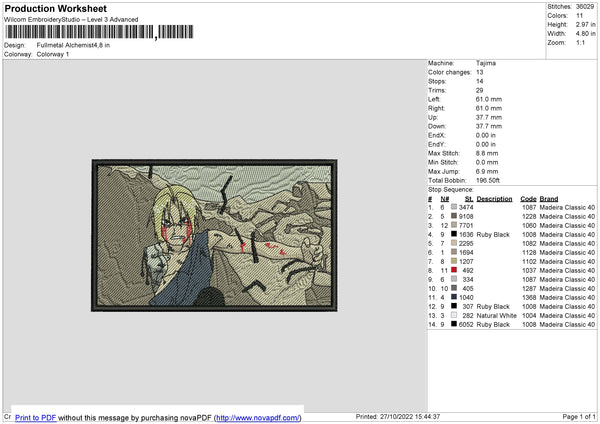Viewport: 600px width, 424px height.
Task: Click 'Wilcom EmbroideryStudio – Level 3 Advanced' text
Action: pyautogui.click(x=71, y=19)
